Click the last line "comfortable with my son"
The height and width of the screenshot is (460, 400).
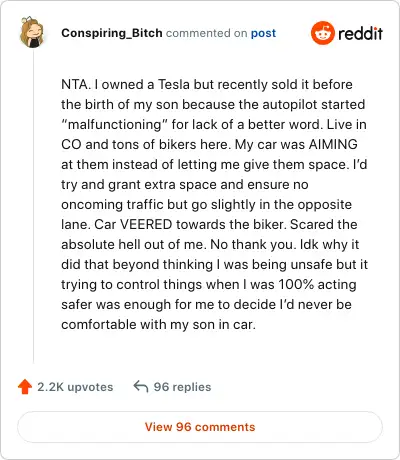click(x=158, y=325)
